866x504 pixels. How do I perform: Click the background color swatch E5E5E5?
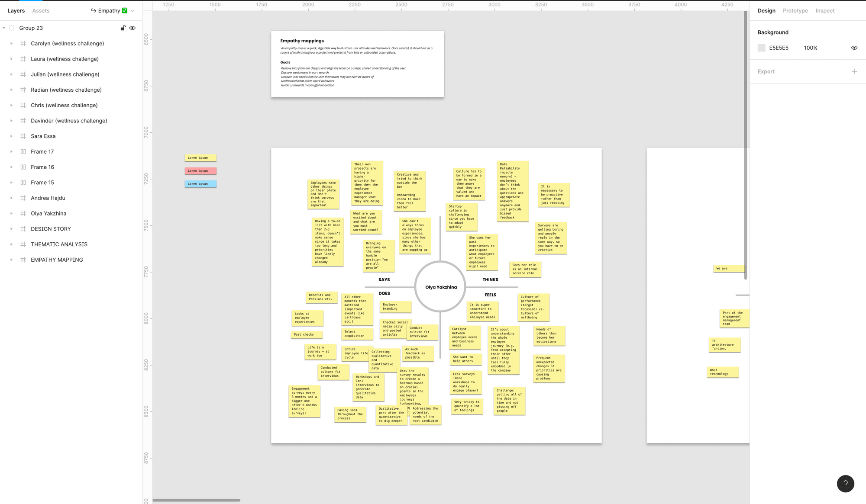point(762,48)
